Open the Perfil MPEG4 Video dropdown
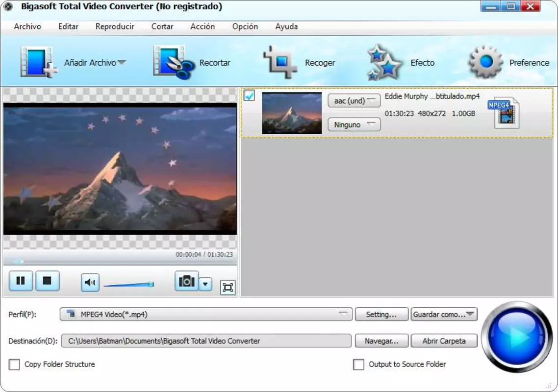Image resolution: width=558 pixels, height=392 pixels. click(x=206, y=314)
